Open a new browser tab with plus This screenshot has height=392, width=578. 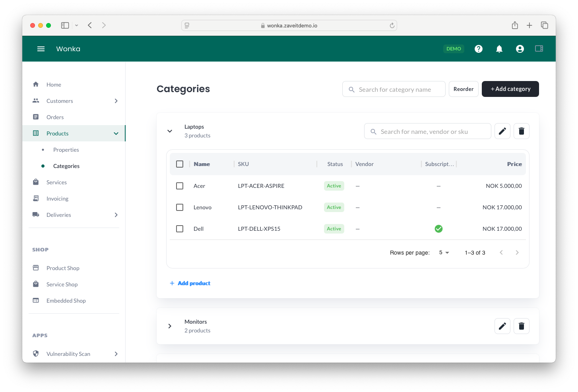530,25
